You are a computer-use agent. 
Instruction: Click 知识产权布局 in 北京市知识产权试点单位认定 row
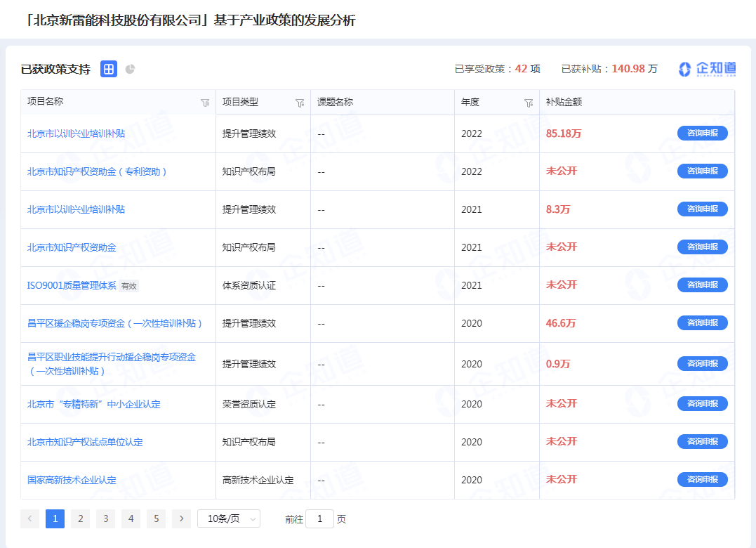pyautogui.click(x=249, y=442)
